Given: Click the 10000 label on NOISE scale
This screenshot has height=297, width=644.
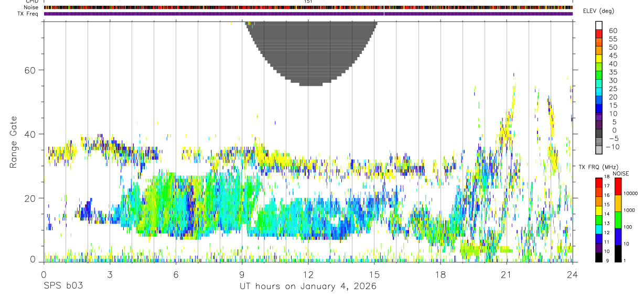Looking at the screenshot, I should click(631, 193).
